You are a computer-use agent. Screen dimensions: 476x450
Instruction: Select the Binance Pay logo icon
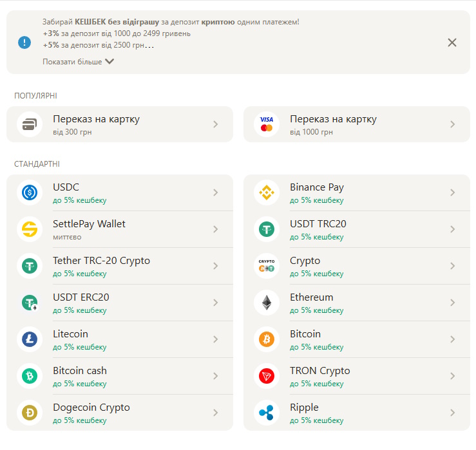[267, 192]
